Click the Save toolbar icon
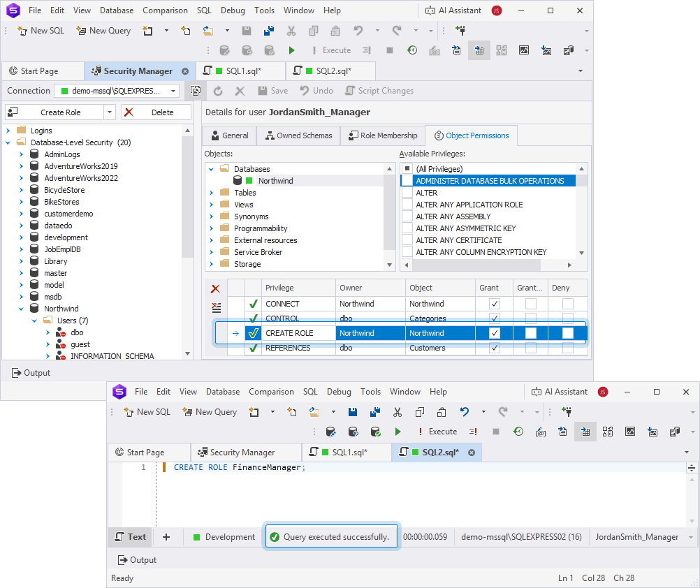The width and height of the screenshot is (700, 588). click(246, 30)
